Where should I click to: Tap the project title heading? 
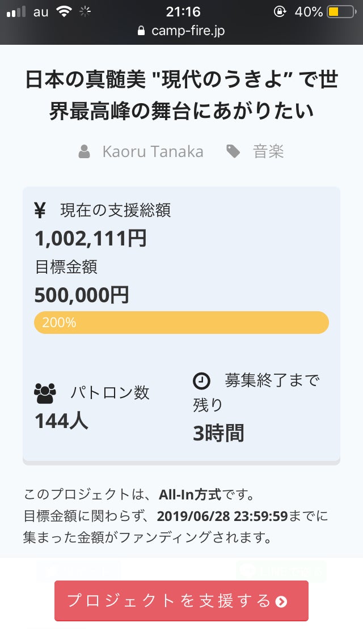[181, 95]
